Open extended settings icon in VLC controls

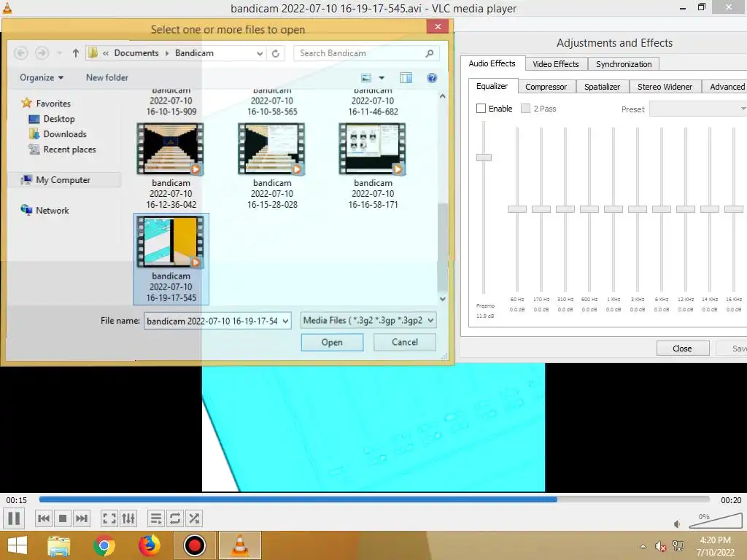coord(128,518)
